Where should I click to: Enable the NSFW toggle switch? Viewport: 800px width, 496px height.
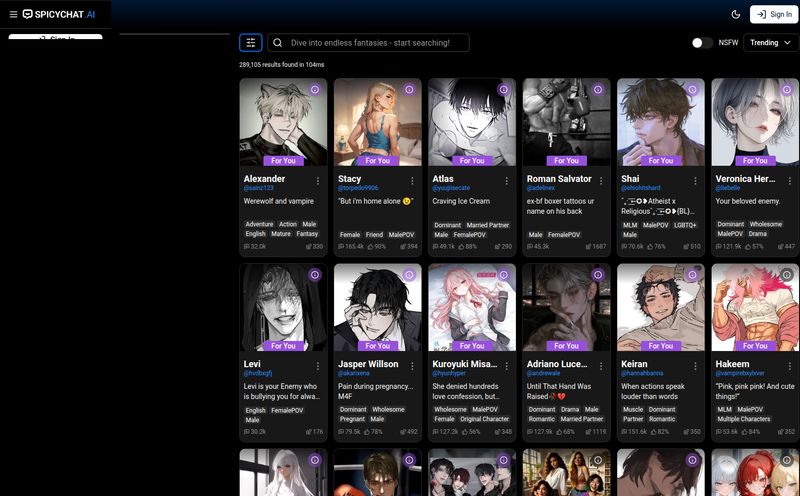click(702, 43)
